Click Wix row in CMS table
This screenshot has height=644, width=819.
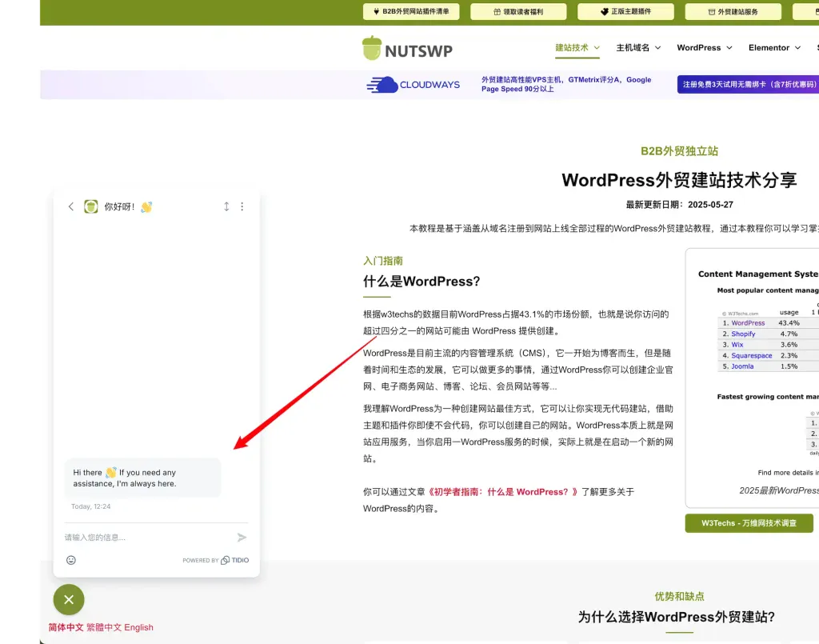[767, 345]
